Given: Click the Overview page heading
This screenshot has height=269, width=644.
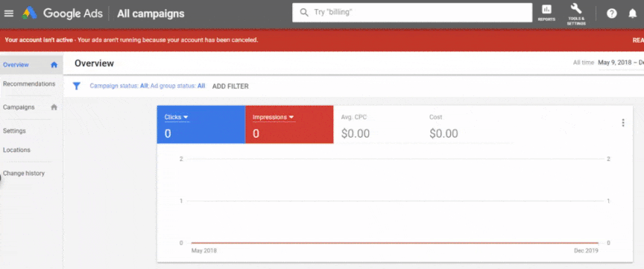Looking at the screenshot, I should coord(94,63).
